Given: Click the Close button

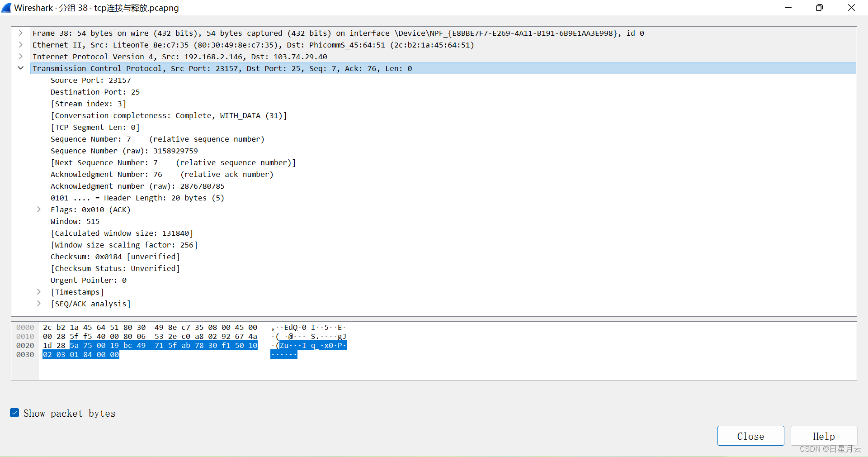Looking at the screenshot, I should click(x=750, y=436).
